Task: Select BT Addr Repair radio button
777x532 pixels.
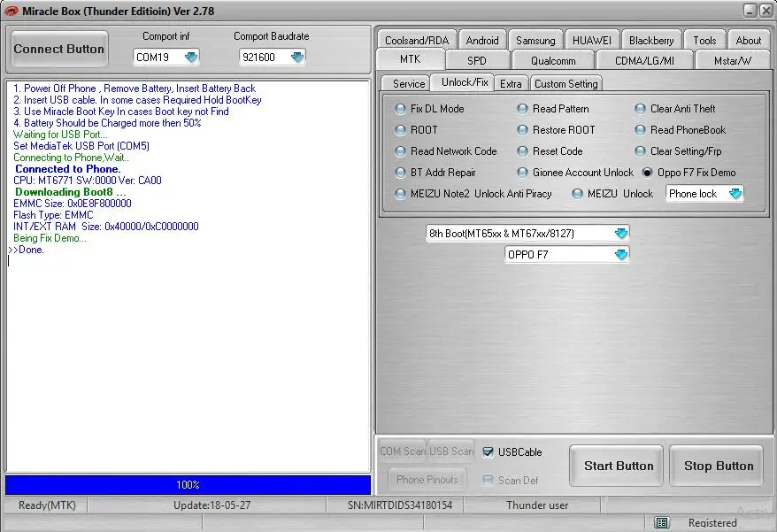Action: (400, 173)
